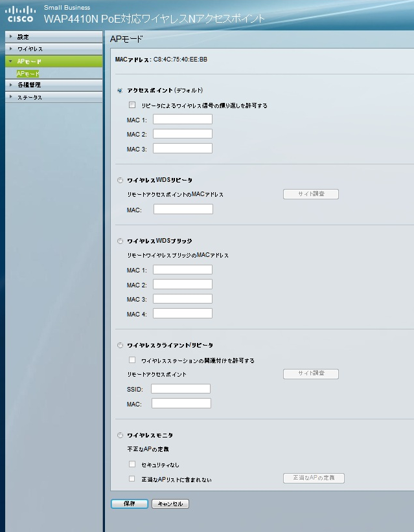Image resolution: width=414 pixels, height=532 pixels.
Task: Expand the 各種管理 menu arrow
Action: [11, 85]
